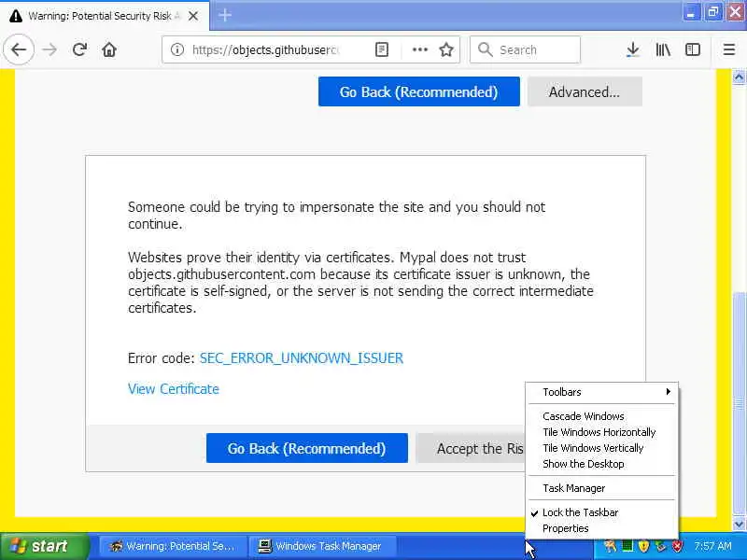Viewport: 747px width, 560px height.
Task: Open the library icon
Action: 663,49
